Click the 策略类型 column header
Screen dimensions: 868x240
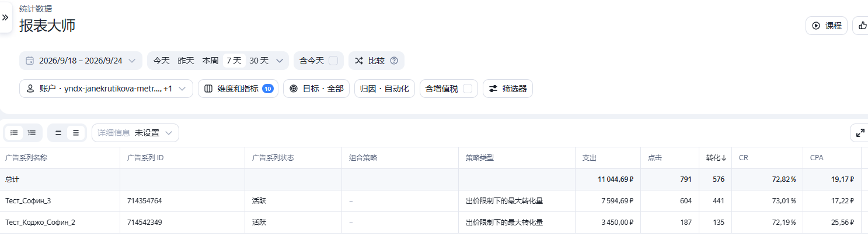tap(480, 158)
